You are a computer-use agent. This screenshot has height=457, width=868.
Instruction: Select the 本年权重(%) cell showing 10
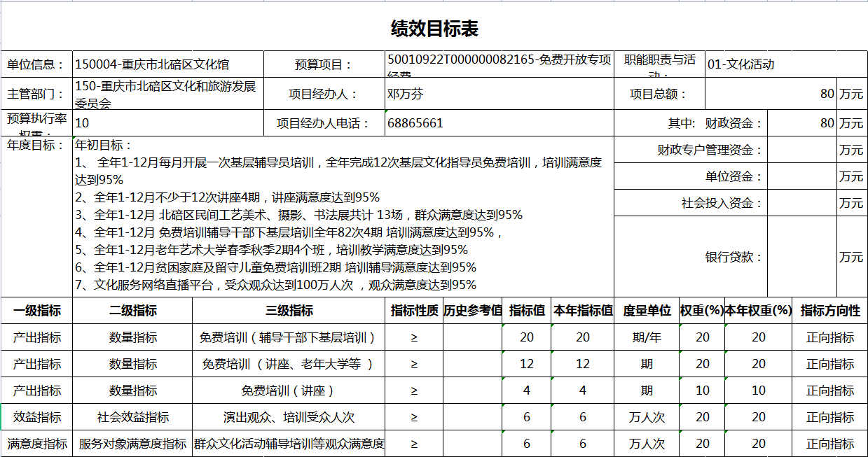tap(759, 391)
